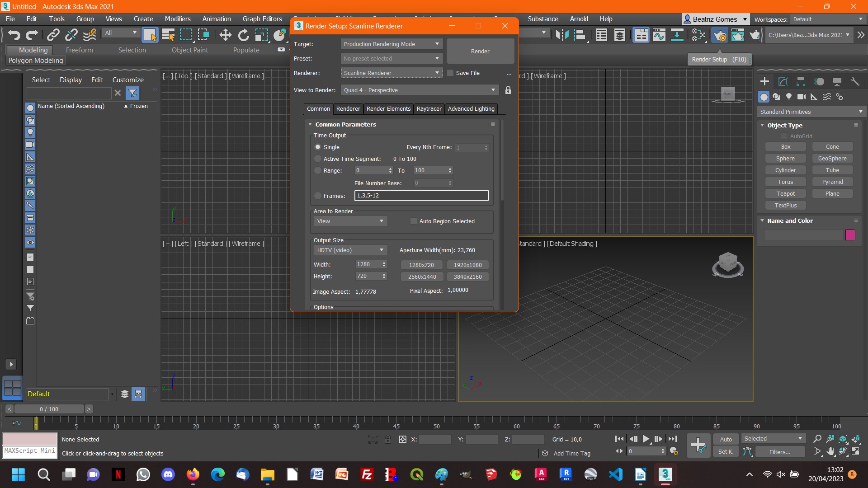Select the Frames radio button
Screen dimensions: 868x488
pos(318,196)
